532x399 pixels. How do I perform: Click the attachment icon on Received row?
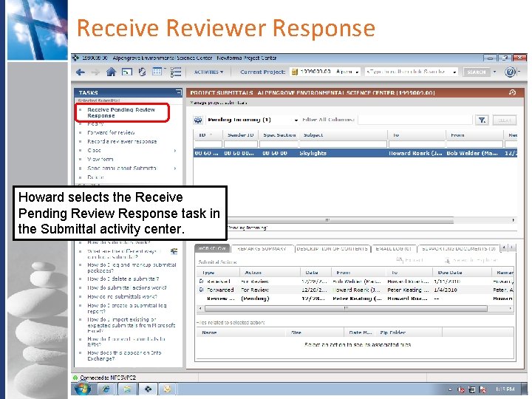click(x=201, y=282)
